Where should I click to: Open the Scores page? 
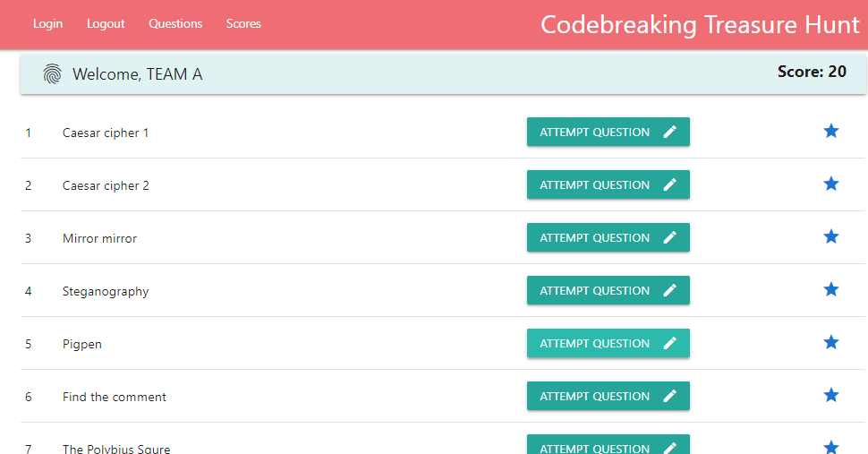coord(243,24)
